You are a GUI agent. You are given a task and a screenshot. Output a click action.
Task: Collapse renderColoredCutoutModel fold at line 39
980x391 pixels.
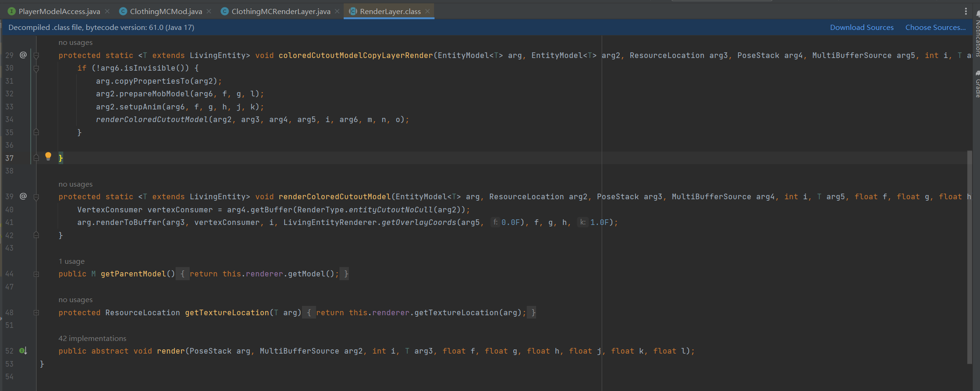pos(36,197)
